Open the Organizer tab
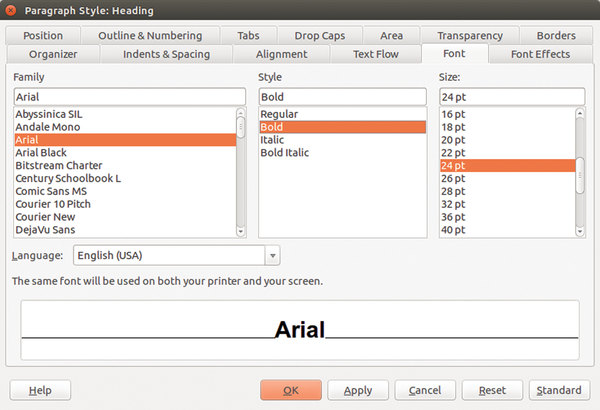 click(53, 54)
